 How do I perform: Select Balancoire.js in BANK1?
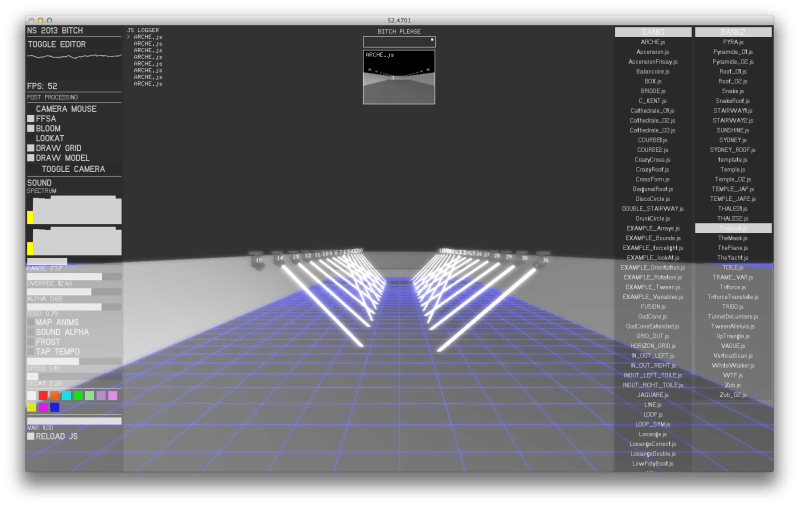653,72
